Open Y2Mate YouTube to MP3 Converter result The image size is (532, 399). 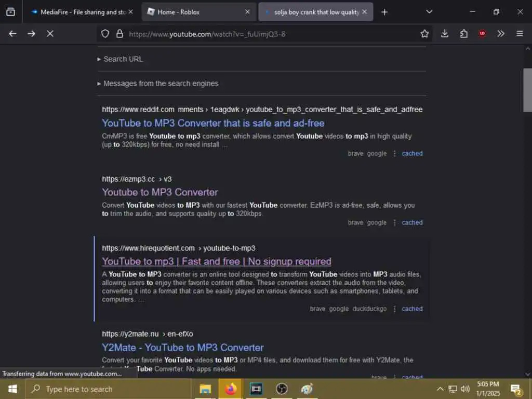point(182,348)
